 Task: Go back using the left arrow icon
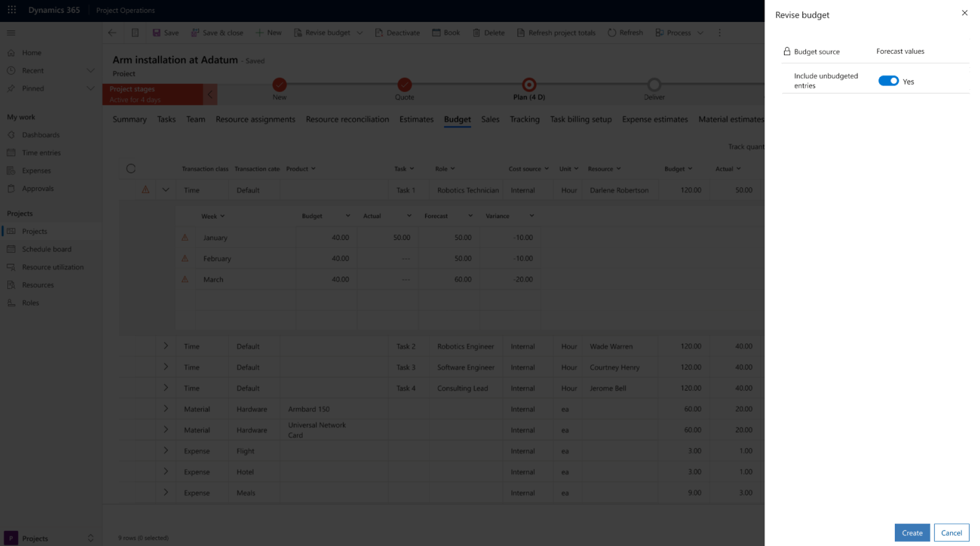[112, 33]
